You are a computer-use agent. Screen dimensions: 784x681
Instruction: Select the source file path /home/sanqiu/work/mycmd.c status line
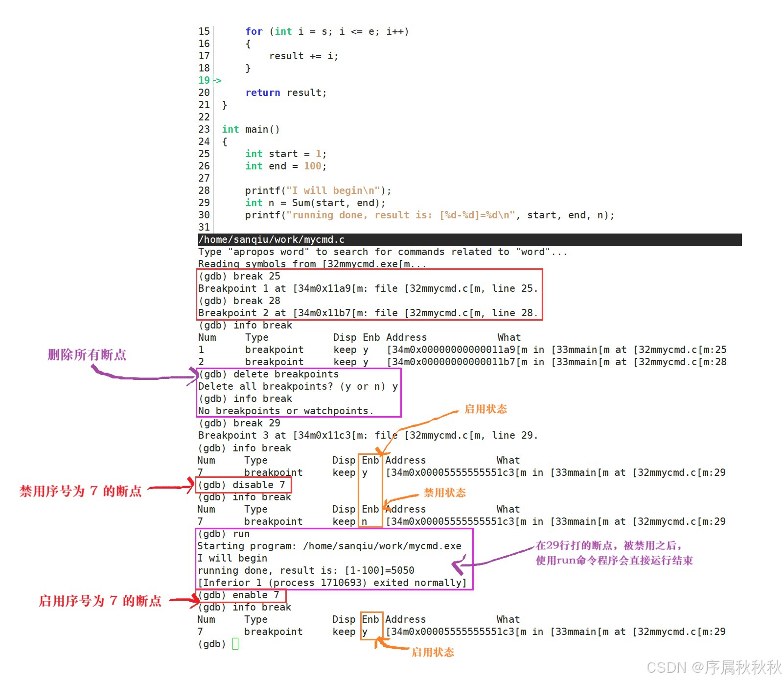pyautogui.click(x=470, y=239)
